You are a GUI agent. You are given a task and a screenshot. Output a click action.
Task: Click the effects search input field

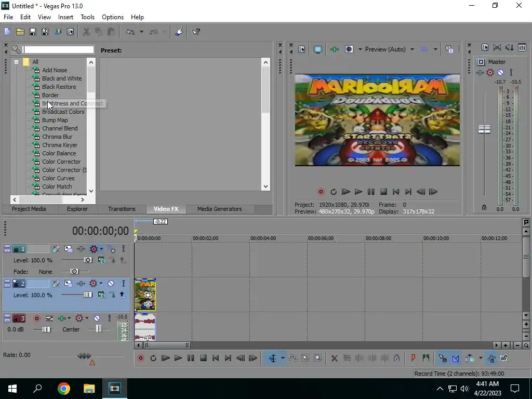58,49
